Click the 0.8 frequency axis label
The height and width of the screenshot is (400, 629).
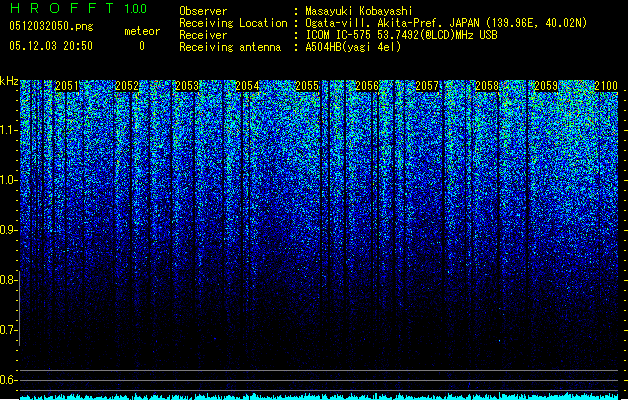coord(9,280)
